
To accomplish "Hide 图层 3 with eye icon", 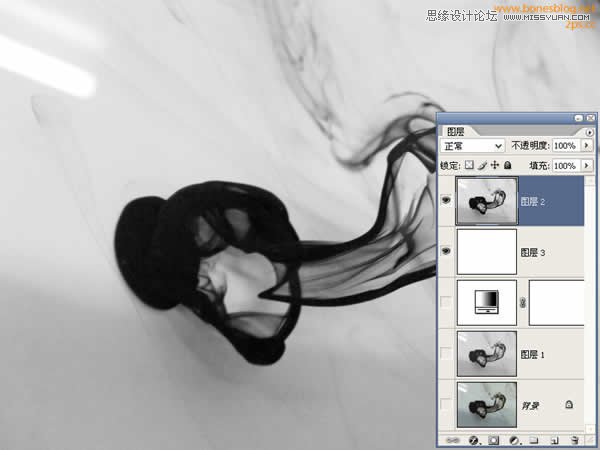I will click(x=446, y=251).
